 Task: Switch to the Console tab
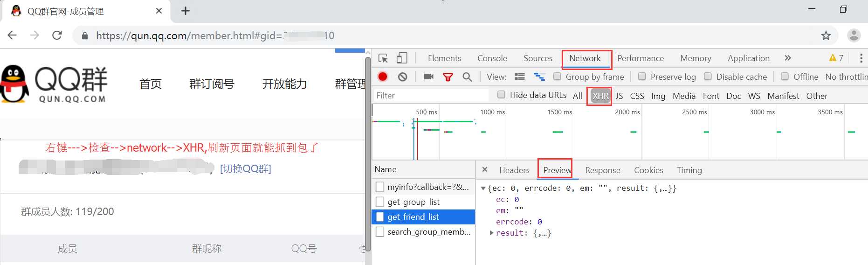pos(492,58)
